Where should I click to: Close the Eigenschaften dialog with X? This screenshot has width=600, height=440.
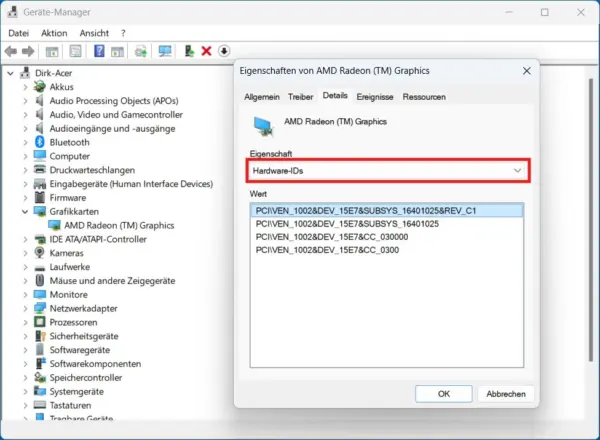click(x=527, y=71)
